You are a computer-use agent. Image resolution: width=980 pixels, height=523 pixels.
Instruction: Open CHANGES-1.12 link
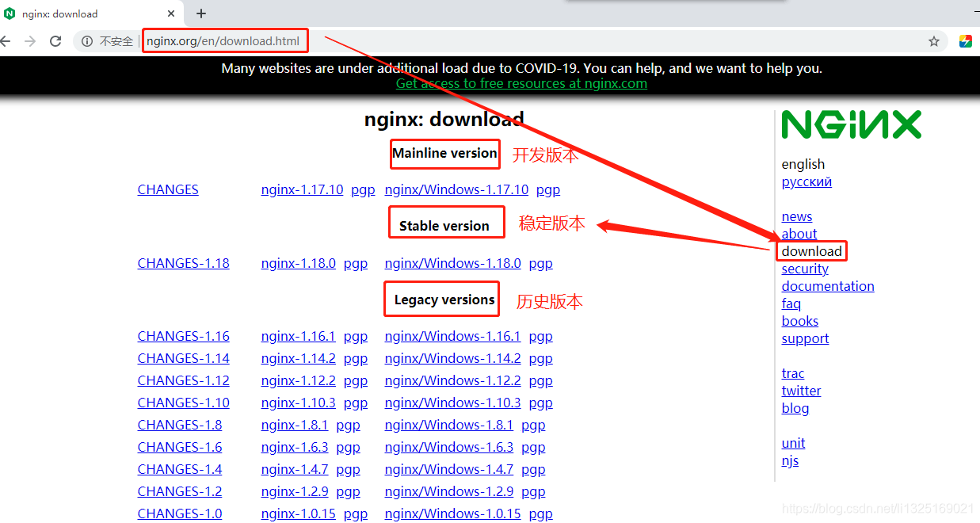(x=184, y=380)
